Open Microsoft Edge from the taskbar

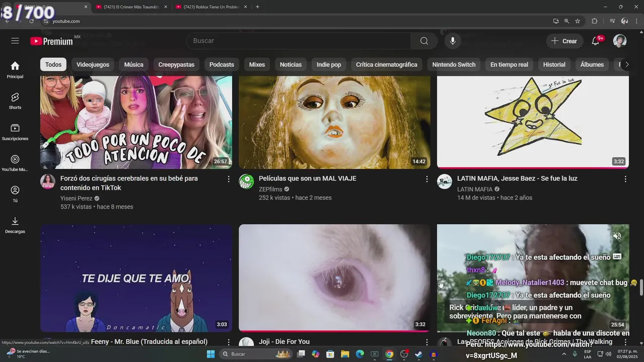360,354
